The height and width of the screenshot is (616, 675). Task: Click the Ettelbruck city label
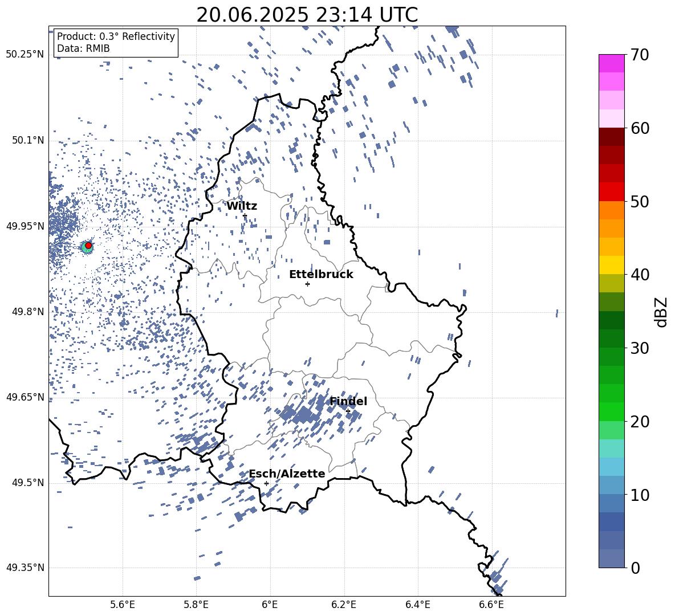click(x=321, y=275)
